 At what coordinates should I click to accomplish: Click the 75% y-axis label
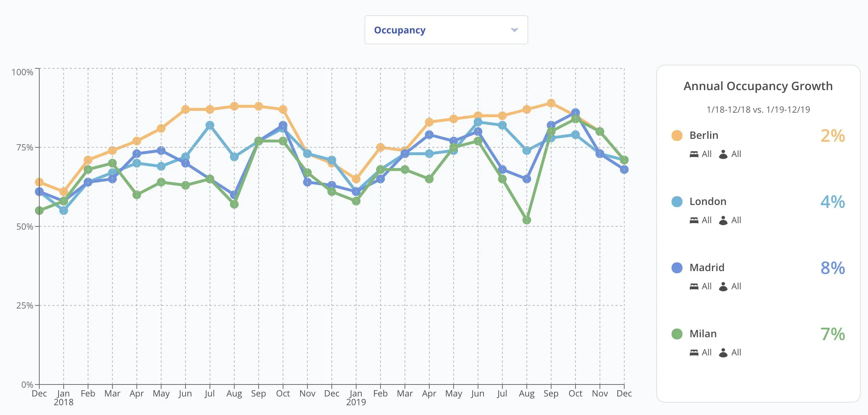click(x=25, y=148)
